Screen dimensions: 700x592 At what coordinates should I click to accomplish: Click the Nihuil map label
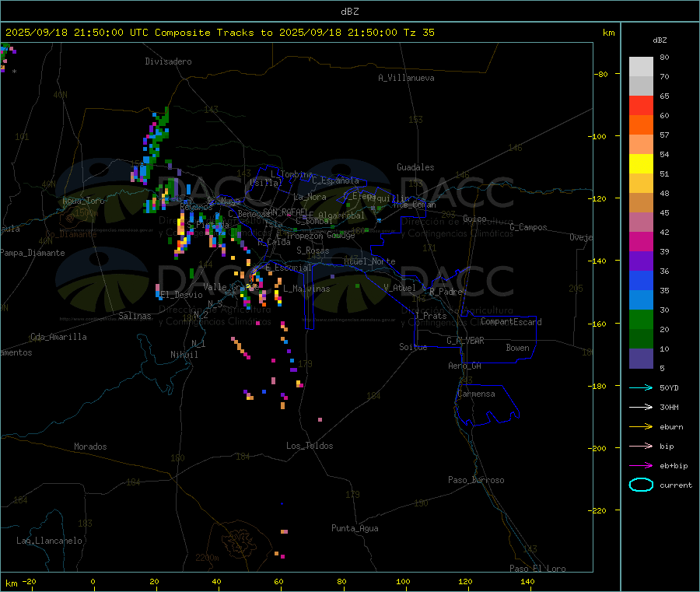point(184,355)
